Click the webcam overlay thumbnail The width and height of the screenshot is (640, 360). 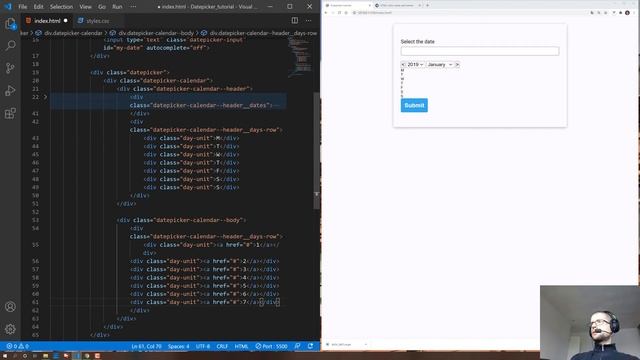(x=589, y=322)
